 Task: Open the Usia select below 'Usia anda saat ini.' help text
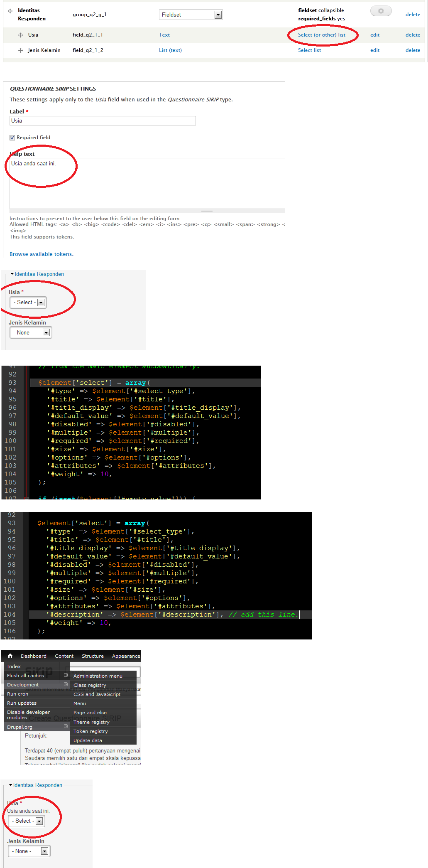click(27, 821)
